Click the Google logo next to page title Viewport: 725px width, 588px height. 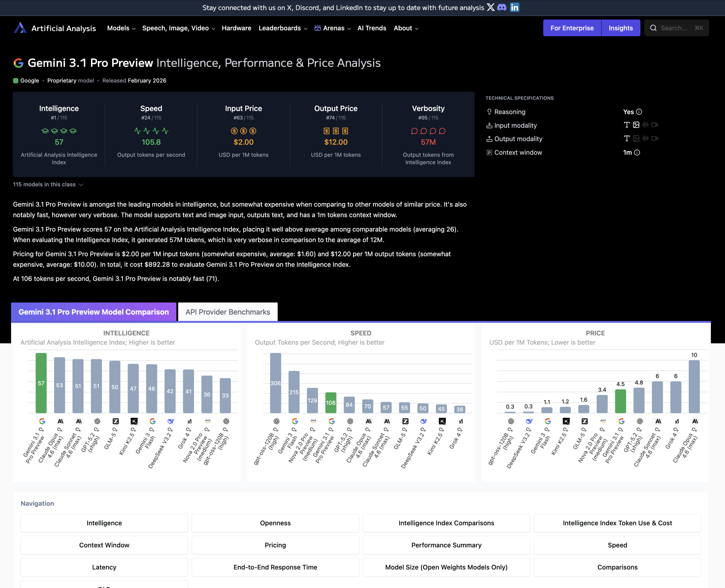tap(18, 63)
